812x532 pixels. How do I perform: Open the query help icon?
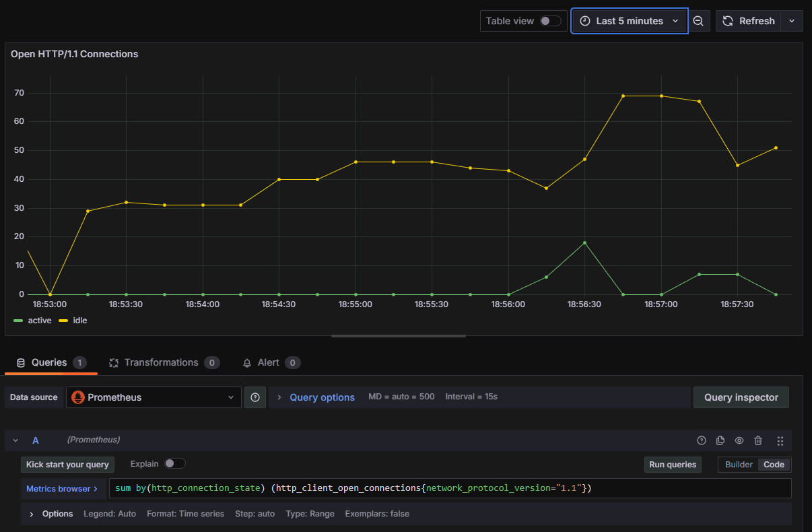[701, 440]
